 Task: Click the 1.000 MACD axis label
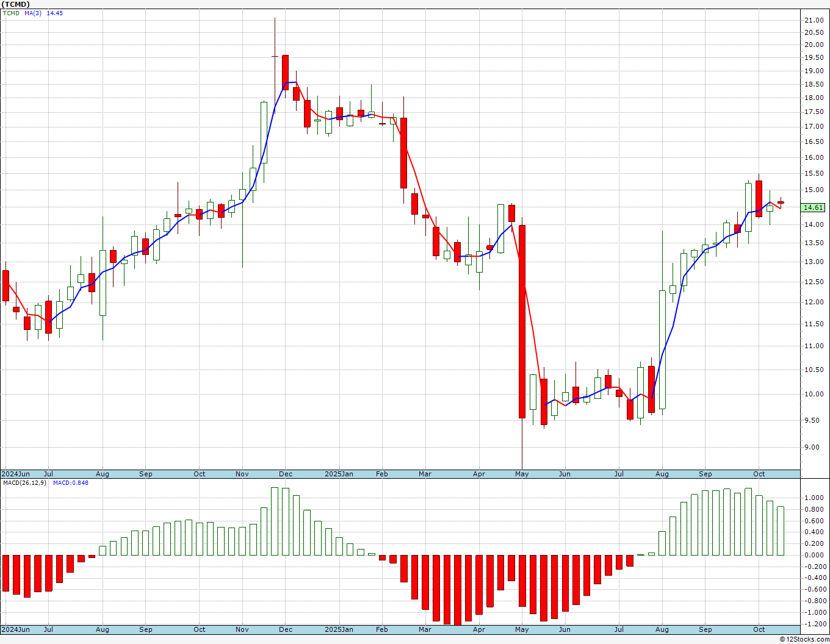pos(813,498)
